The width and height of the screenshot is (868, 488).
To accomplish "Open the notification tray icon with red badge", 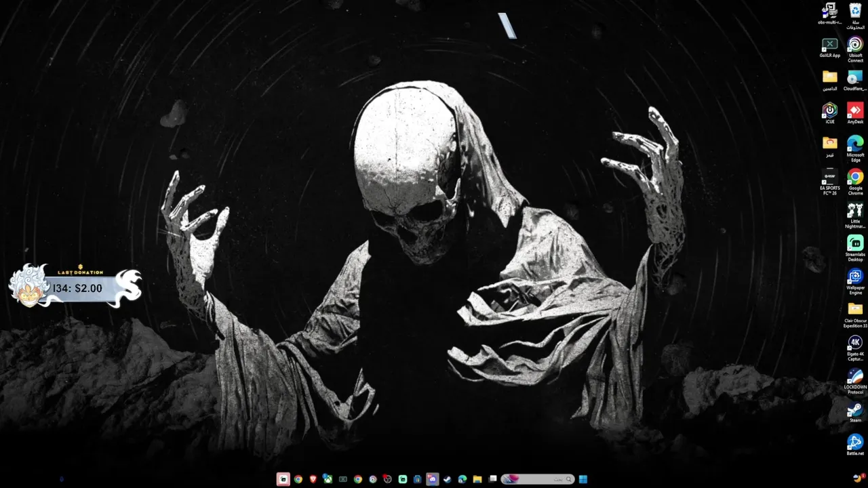I will coord(859,479).
